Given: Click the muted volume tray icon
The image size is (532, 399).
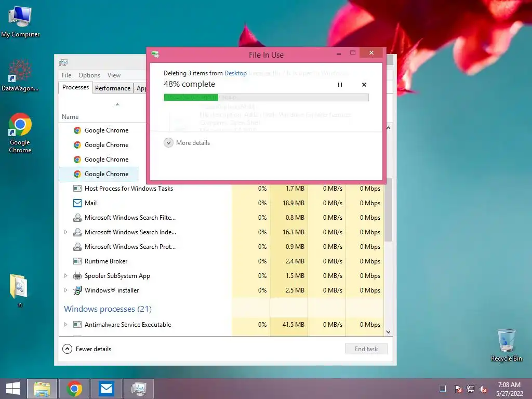Looking at the screenshot, I should point(483,389).
